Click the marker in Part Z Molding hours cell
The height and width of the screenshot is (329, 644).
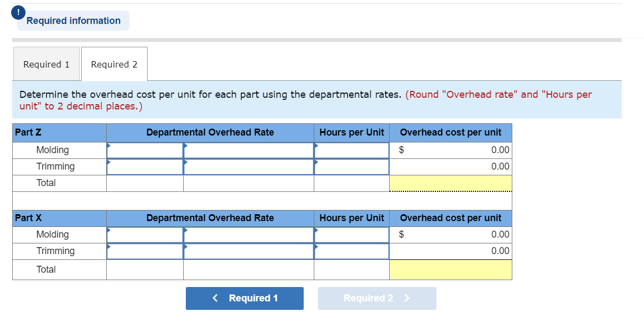(317, 145)
